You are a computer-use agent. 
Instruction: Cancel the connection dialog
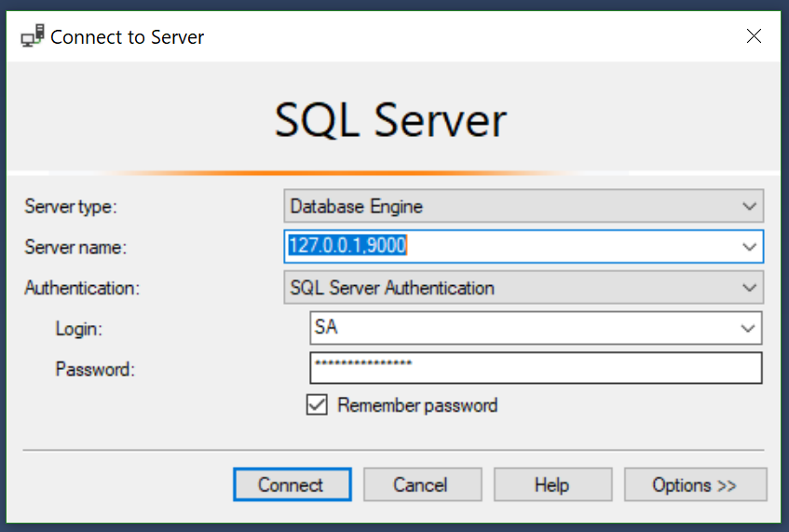423,484
